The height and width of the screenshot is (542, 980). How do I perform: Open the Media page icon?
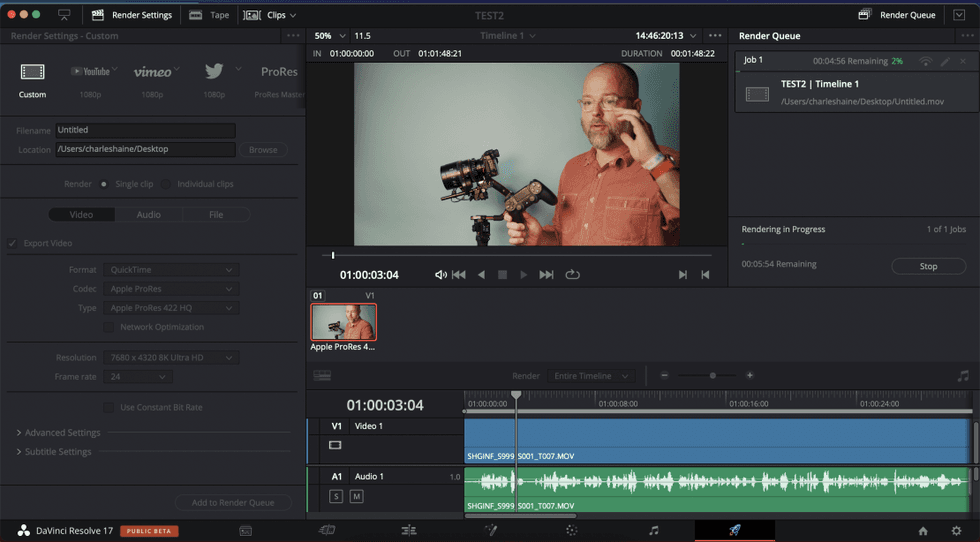pos(246,531)
